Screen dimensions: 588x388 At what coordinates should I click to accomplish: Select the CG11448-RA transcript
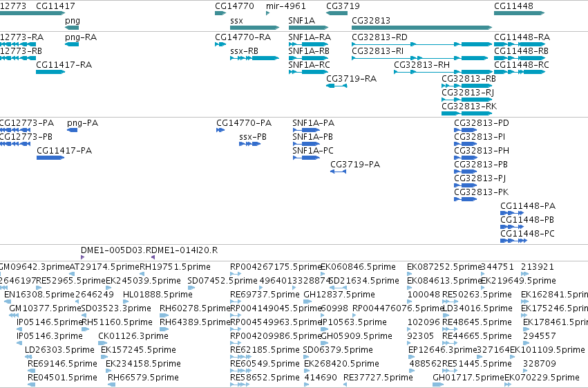(520, 44)
